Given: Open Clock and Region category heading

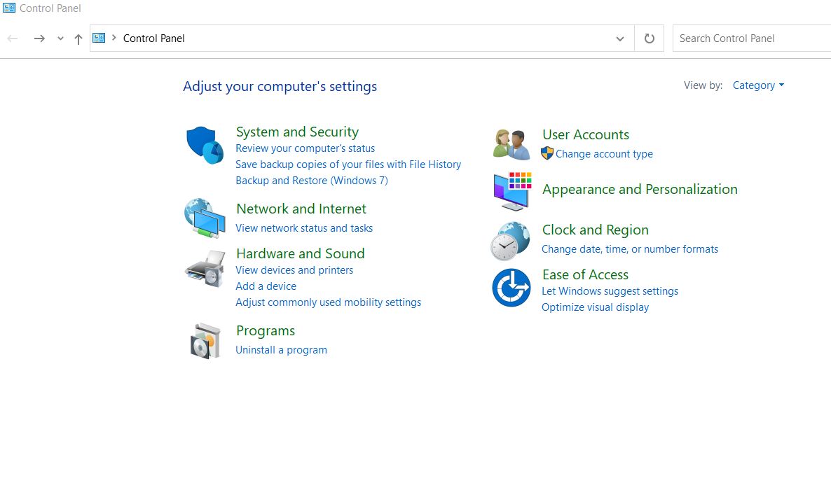Looking at the screenshot, I should pos(595,230).
